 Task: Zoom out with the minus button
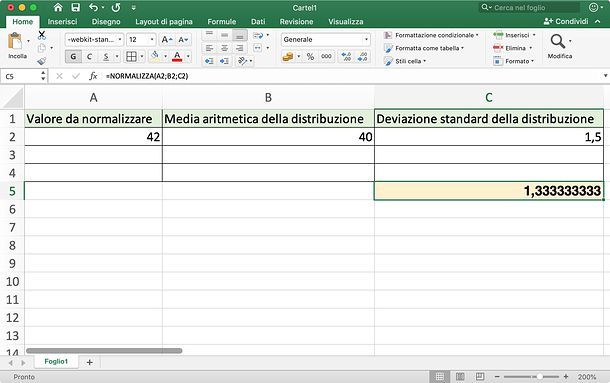[497, 376]
